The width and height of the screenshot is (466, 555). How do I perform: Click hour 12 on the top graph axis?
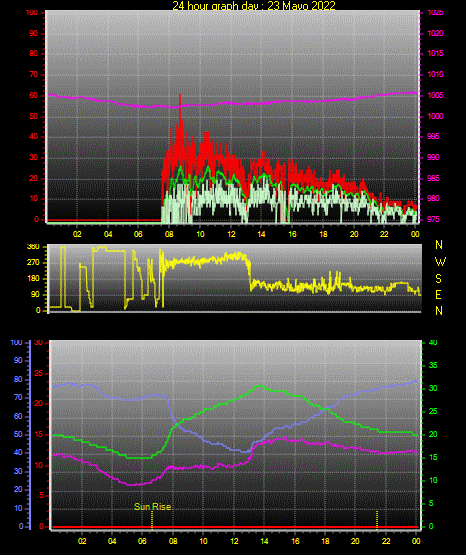231,234
